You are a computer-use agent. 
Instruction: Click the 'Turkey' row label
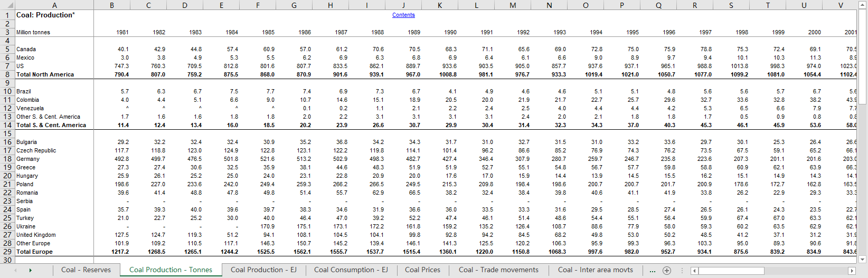25,218
